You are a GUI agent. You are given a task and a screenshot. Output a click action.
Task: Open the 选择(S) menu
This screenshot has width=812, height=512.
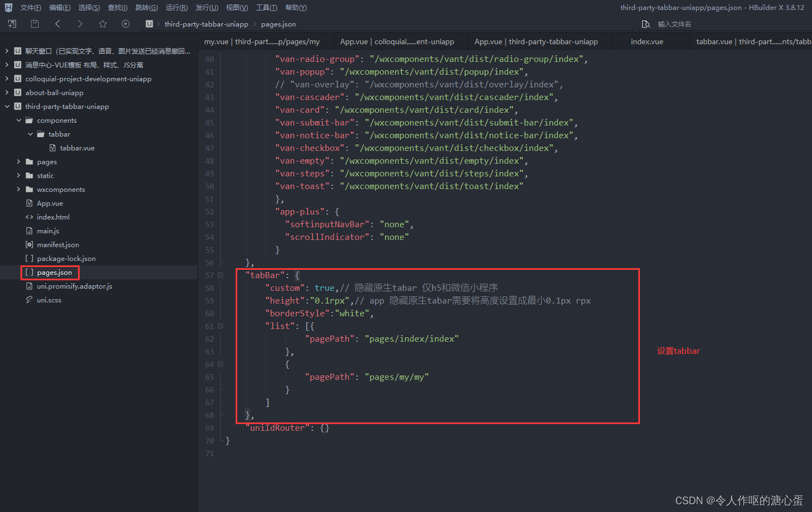coord(89,8)
